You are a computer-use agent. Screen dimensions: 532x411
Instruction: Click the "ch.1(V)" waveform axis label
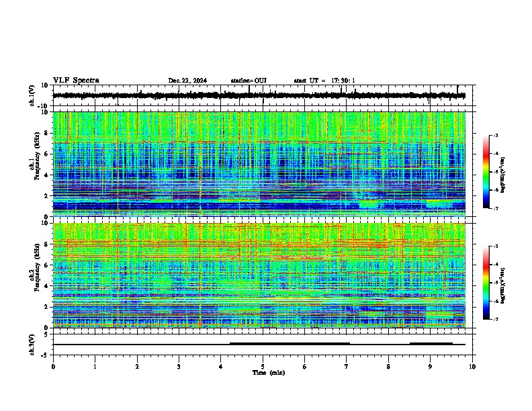coord(32,95)
